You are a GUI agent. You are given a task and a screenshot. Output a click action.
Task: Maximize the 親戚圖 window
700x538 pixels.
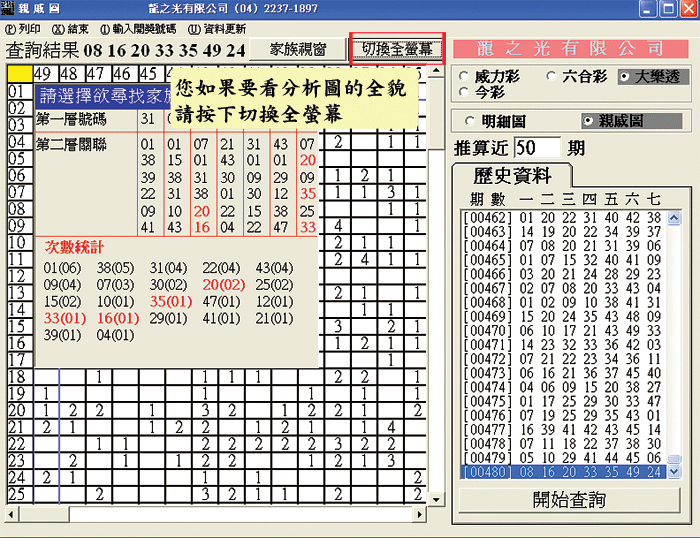[x=668, y=9]
